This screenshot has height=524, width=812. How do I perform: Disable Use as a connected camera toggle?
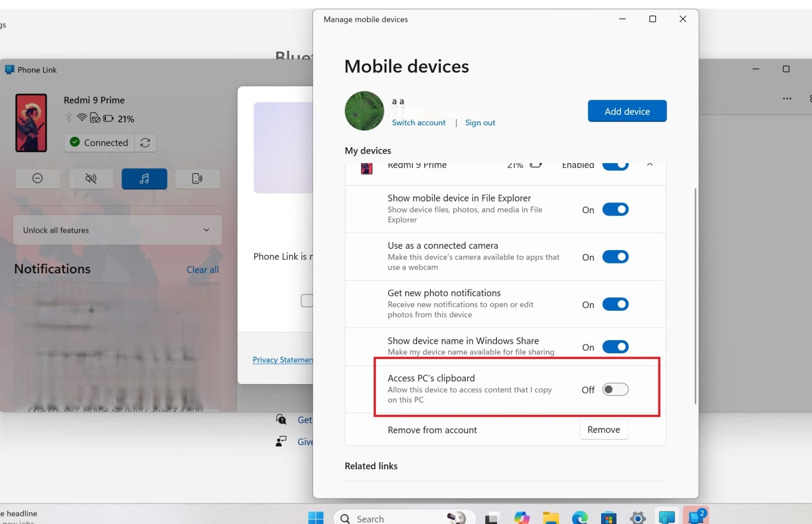click(x=615, y=257)
